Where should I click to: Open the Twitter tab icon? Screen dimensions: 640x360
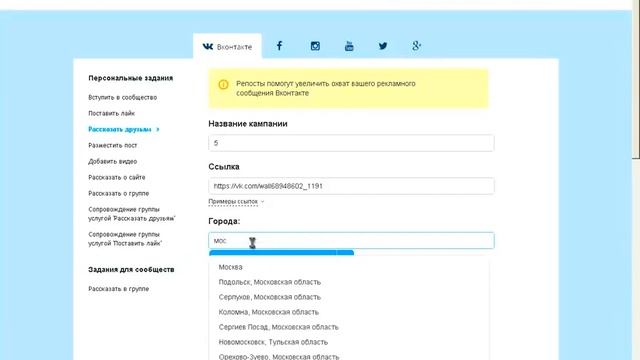pos(382,46)
